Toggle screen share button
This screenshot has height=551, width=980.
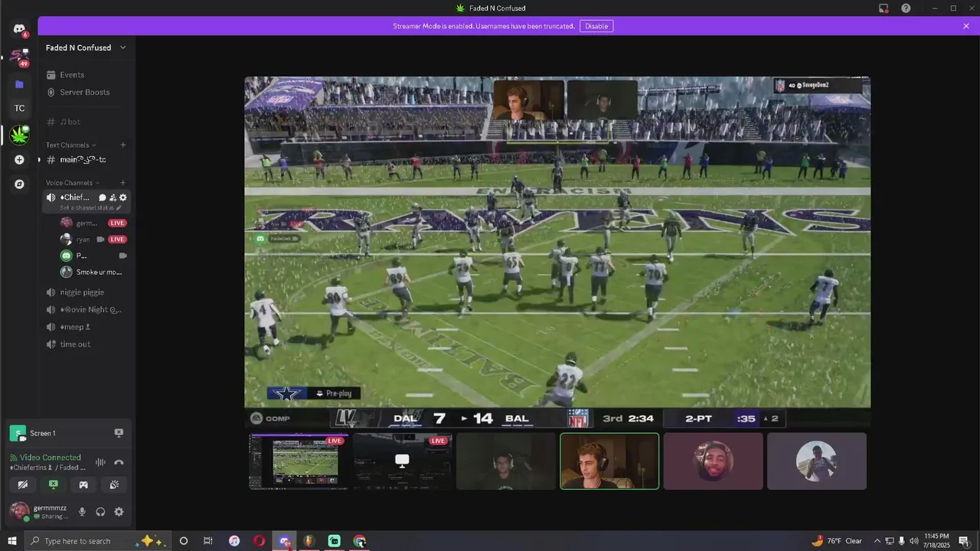tap(53, 484)
